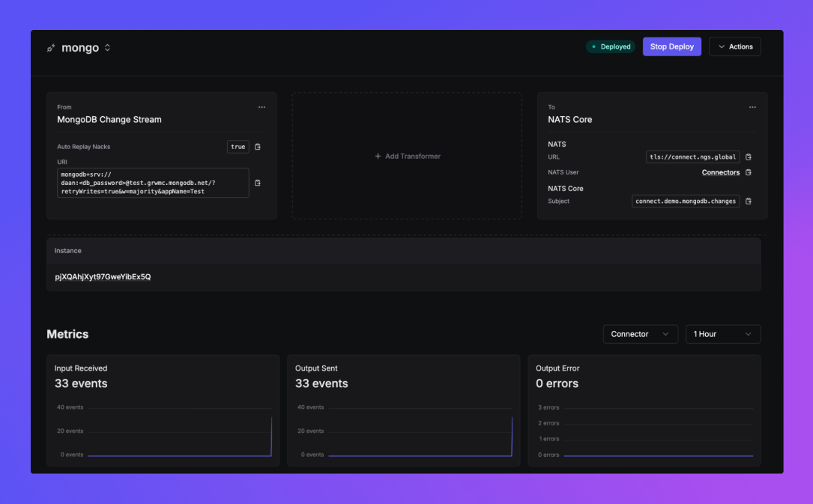813x504 pixels.
Task: Click the tls://connect.ngs.global URL value
Action: [x=692, y=157]
